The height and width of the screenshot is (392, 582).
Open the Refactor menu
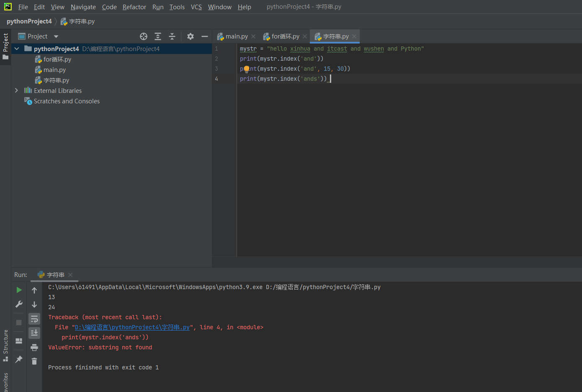click(x=134, y=7)
